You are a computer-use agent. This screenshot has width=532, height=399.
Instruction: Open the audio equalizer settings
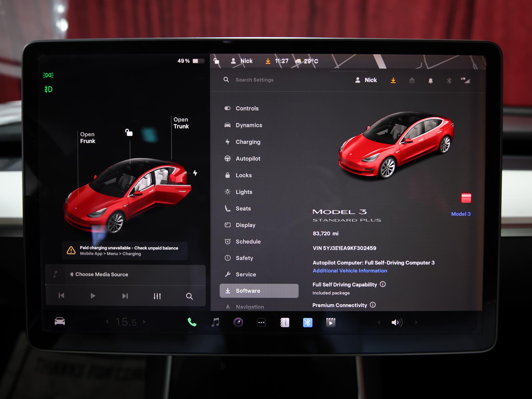[157, 296]
